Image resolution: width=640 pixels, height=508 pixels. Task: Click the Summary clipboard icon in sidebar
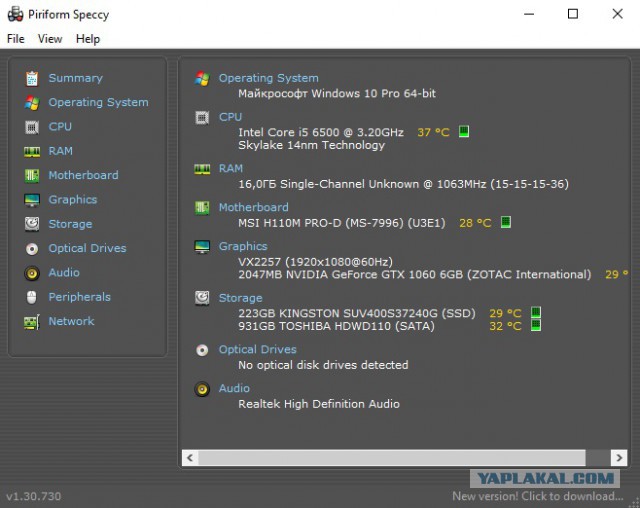tap(32, 78)
